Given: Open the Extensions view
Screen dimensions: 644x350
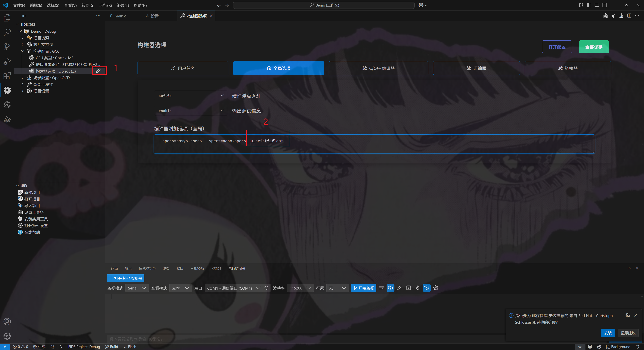Looking at the screenshot, I should coord(7,76).
